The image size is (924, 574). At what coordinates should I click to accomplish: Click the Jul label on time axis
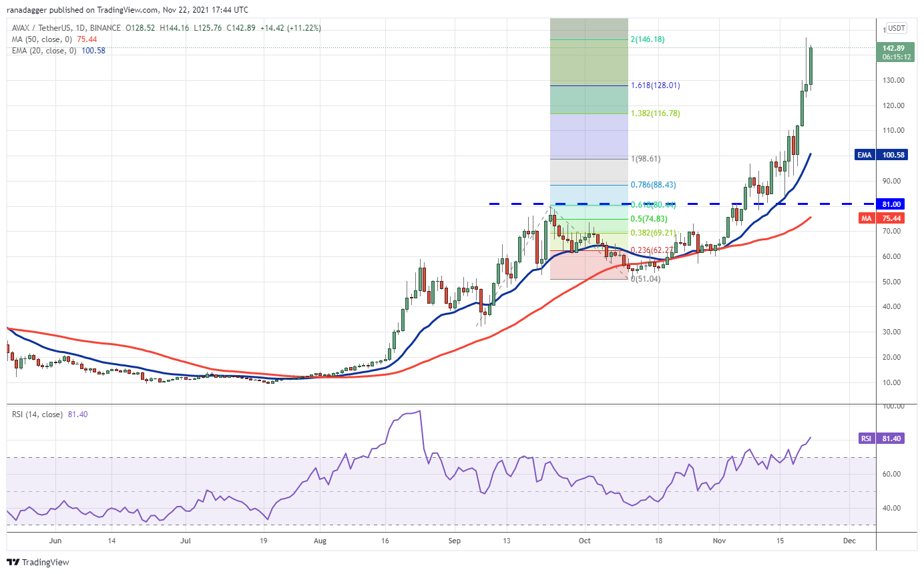click(x=186, y=541)
